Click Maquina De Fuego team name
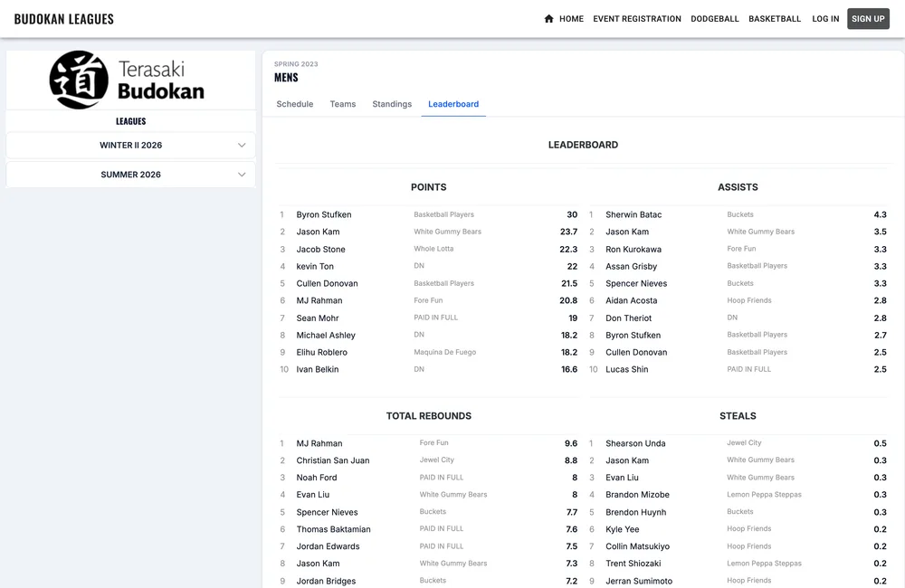 445,352
